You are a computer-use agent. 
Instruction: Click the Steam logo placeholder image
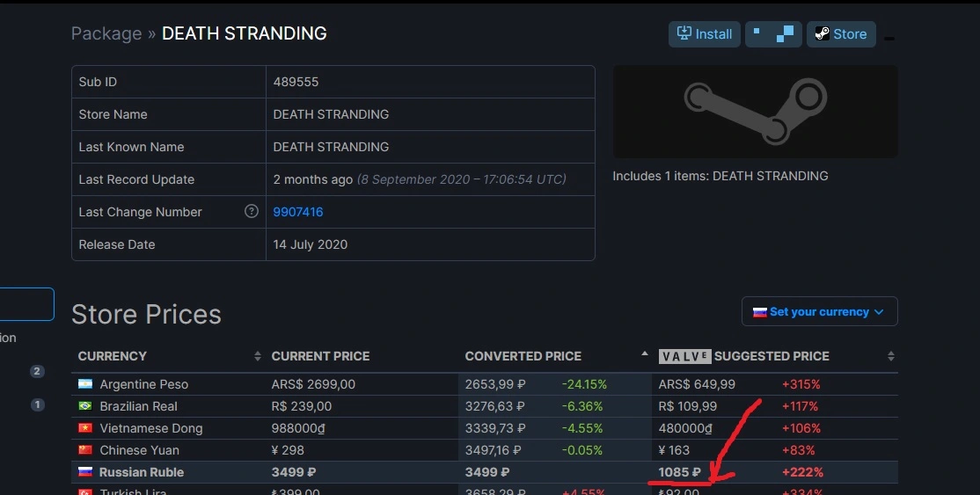[x=755, y=112]
